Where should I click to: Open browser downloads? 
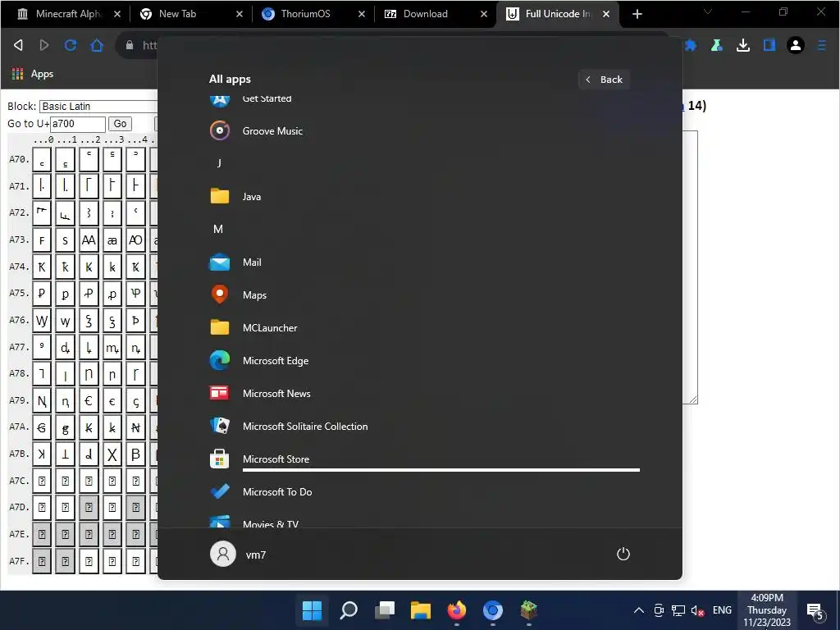tap(743, 46)
